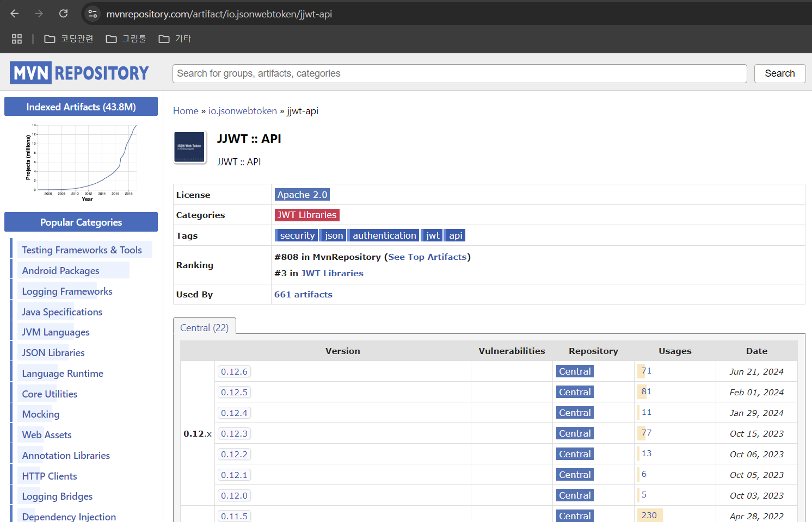812x522 pixels.
Task: Open Logging Frameworks category
Action: (x=67, y=291)
